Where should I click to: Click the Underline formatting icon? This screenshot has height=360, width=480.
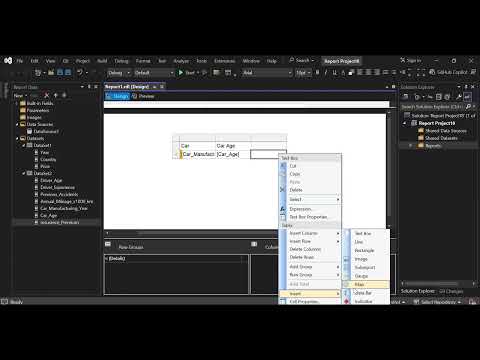(334, 72)
